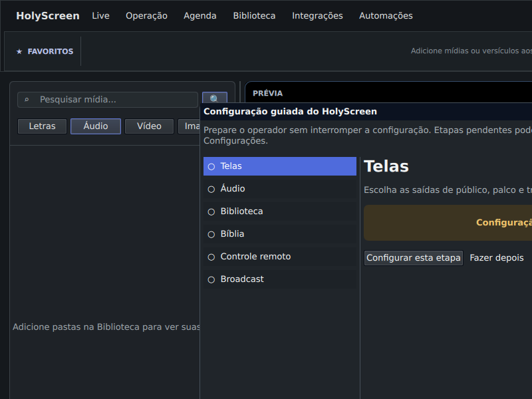Select the Biblioteca step radio circle
Image resolution: width=532 pixels, height=399 pixels.
click(211, 212)
